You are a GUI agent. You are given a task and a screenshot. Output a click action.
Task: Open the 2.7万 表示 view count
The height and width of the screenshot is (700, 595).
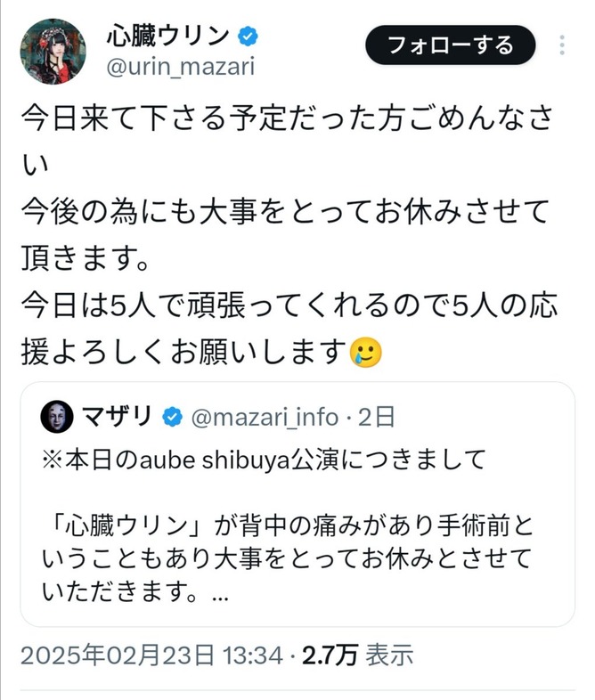(357, 656)
